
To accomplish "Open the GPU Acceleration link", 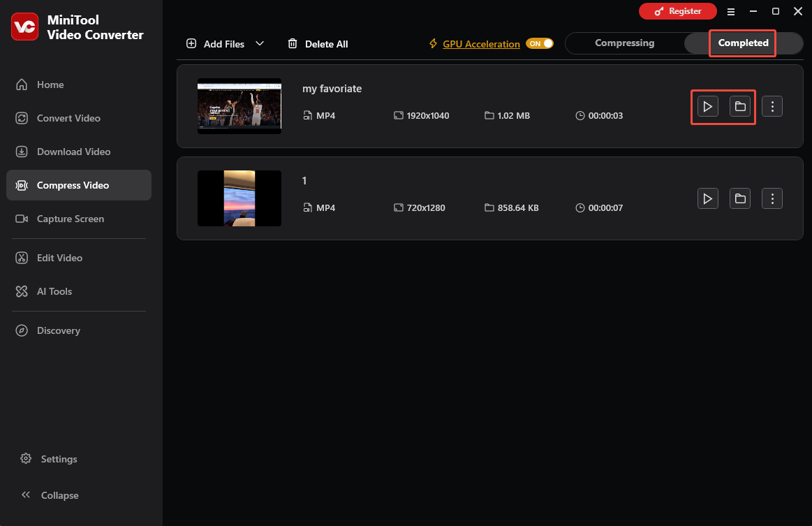I will 481,44.
